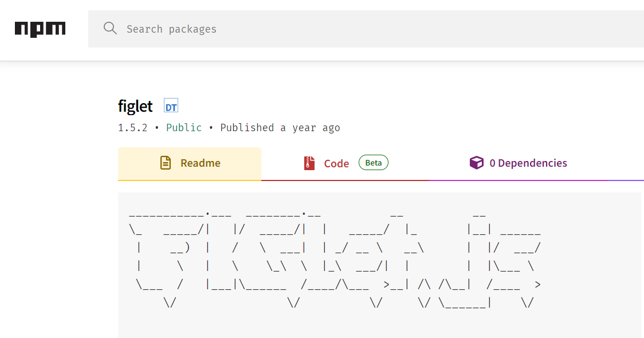Click the red zip file Code icon
644x338 pixels.
point(309,163)
